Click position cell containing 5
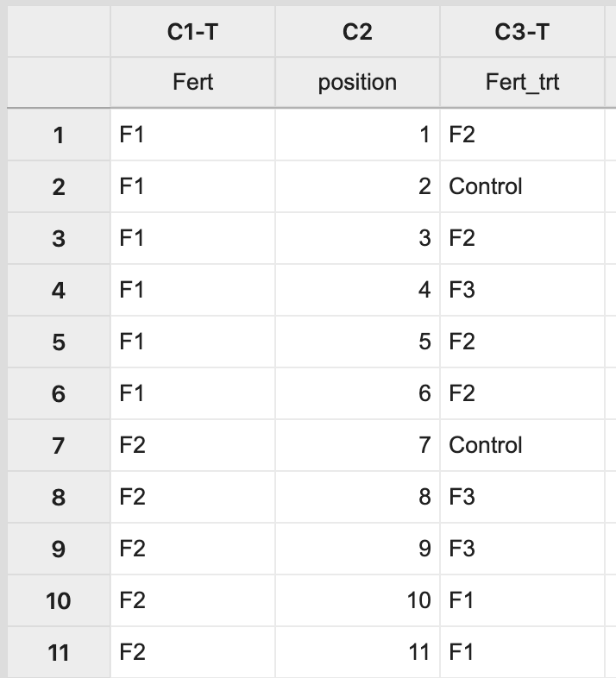 (x=357, y=342)
